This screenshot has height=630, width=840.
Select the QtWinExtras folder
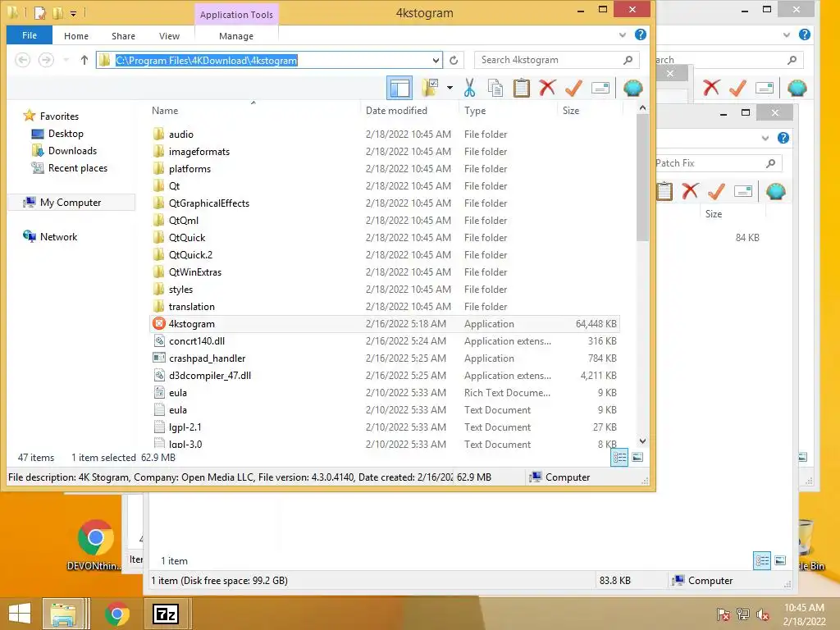(385, 272)
